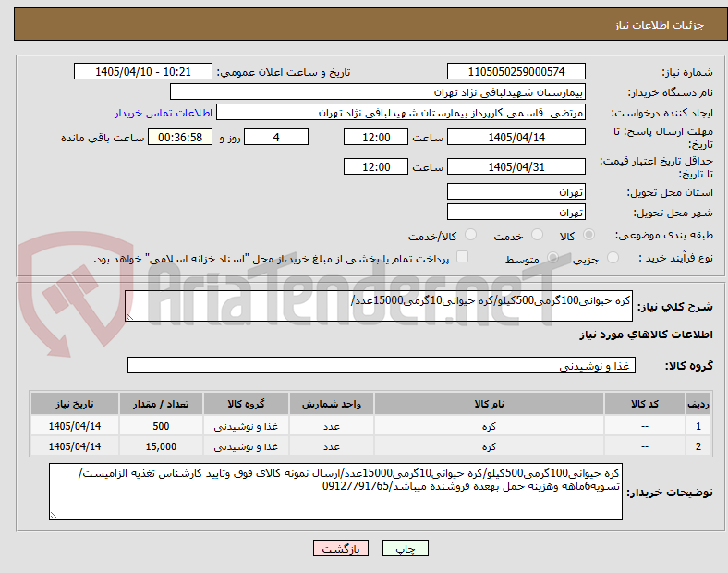The height and width of the screenshot is (573, 728).
Task: Click the طبقه بندی موضوعی label
Action: (664, 236)
